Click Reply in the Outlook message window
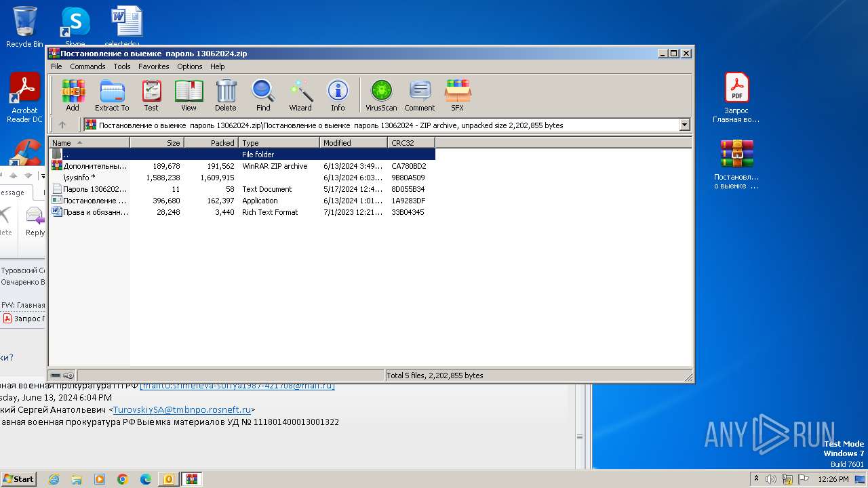The width and height of the screenshot is (868, 488). (x=34, y=222)
